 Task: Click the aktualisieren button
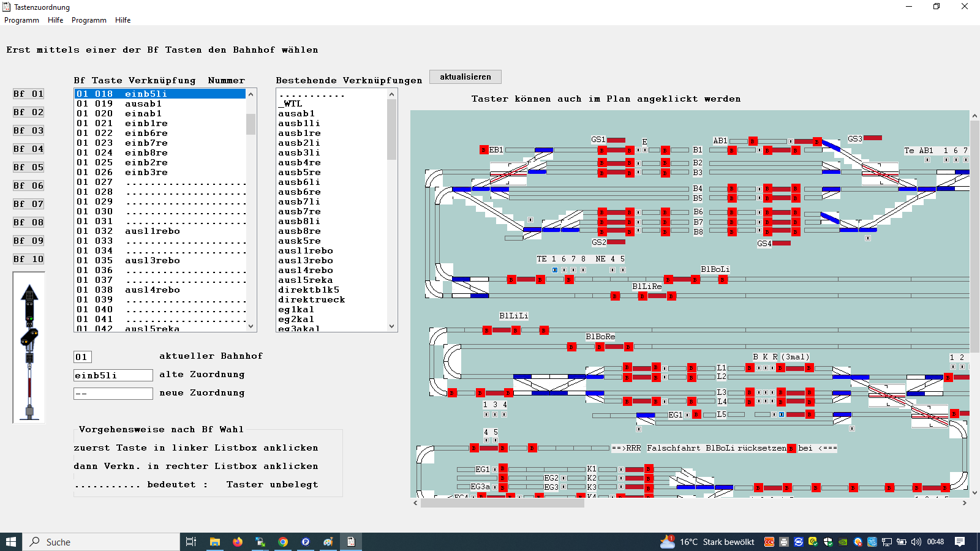[466, 77]
